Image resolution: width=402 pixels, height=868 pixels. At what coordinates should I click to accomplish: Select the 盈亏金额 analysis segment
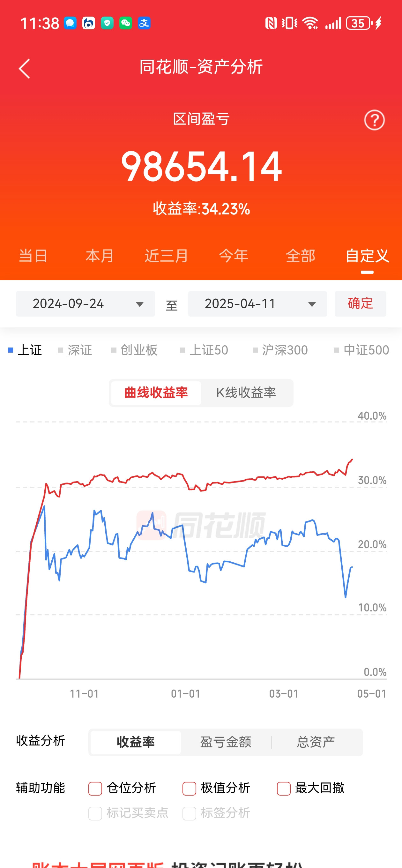click(226, 742)
